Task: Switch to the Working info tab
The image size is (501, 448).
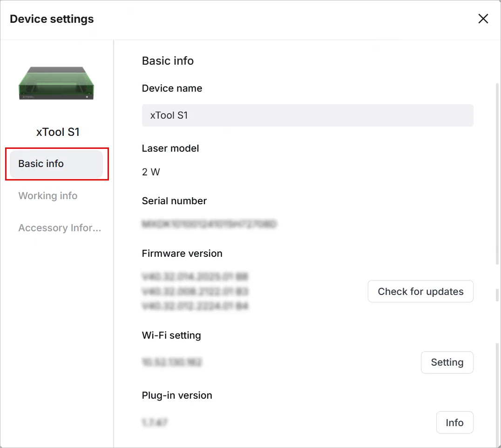Action: [48, 196]
